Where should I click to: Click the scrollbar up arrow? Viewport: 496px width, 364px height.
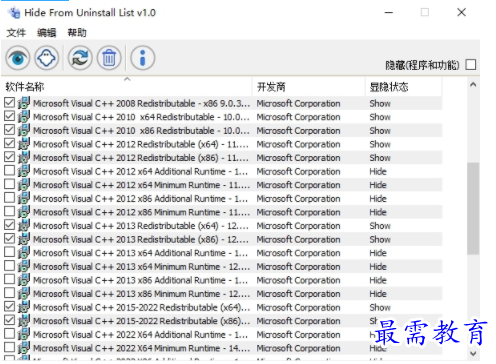point(473,85)
